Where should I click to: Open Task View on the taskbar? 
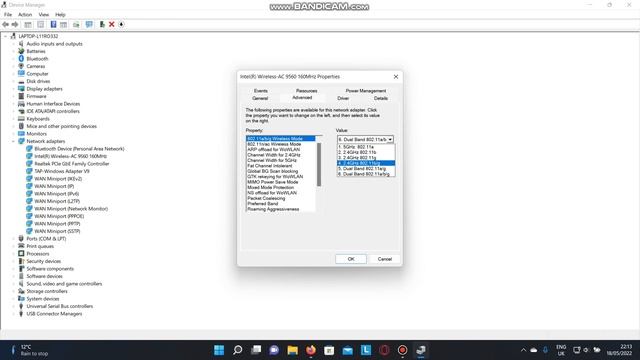256,350
